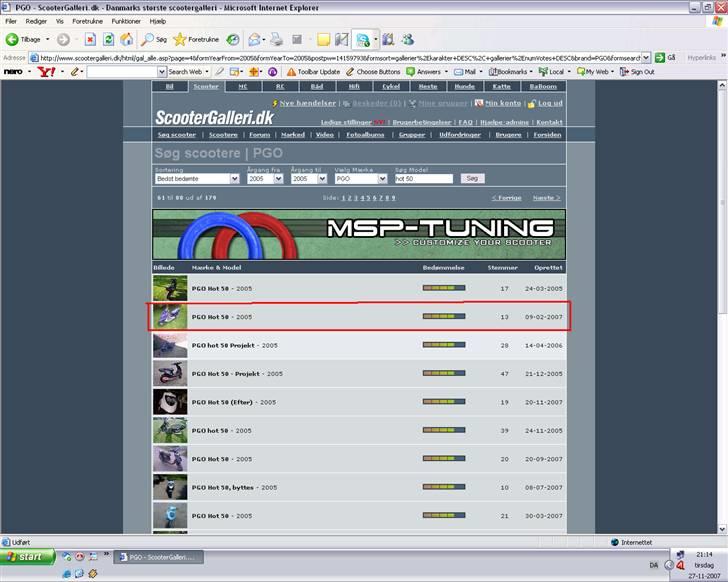Go to Næste results page
Viewport: 728px width, 582px height.
546,198
